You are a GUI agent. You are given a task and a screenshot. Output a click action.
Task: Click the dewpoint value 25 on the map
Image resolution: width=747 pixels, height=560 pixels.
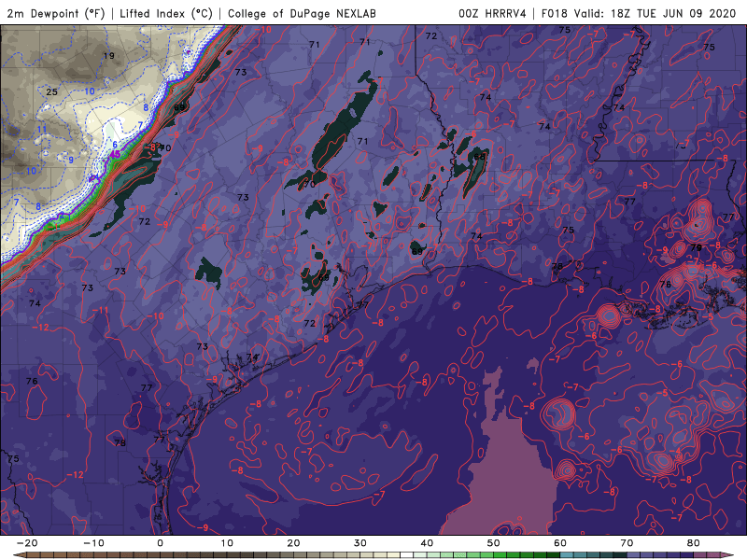(52, 91)
